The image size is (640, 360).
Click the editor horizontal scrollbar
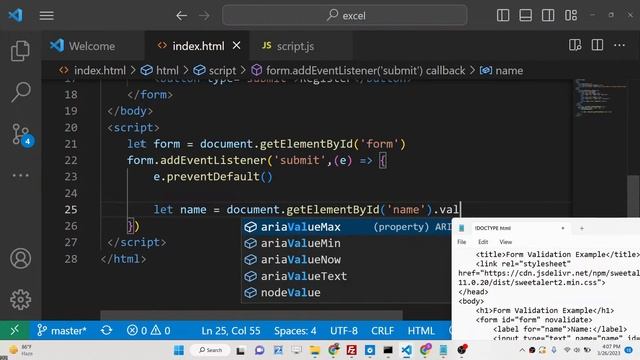(x=251, y=316)
